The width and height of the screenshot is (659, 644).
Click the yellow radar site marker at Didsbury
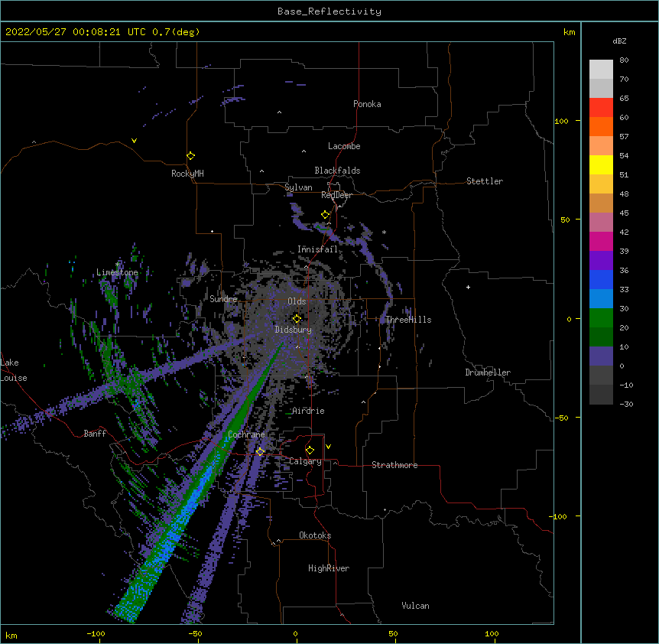pos(297,319)
